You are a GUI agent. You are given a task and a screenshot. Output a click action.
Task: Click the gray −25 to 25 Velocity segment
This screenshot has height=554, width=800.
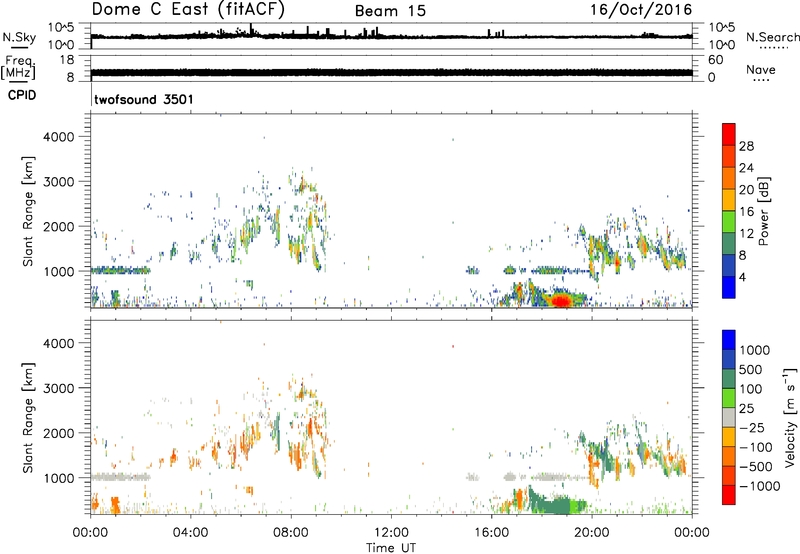point(729,417)
